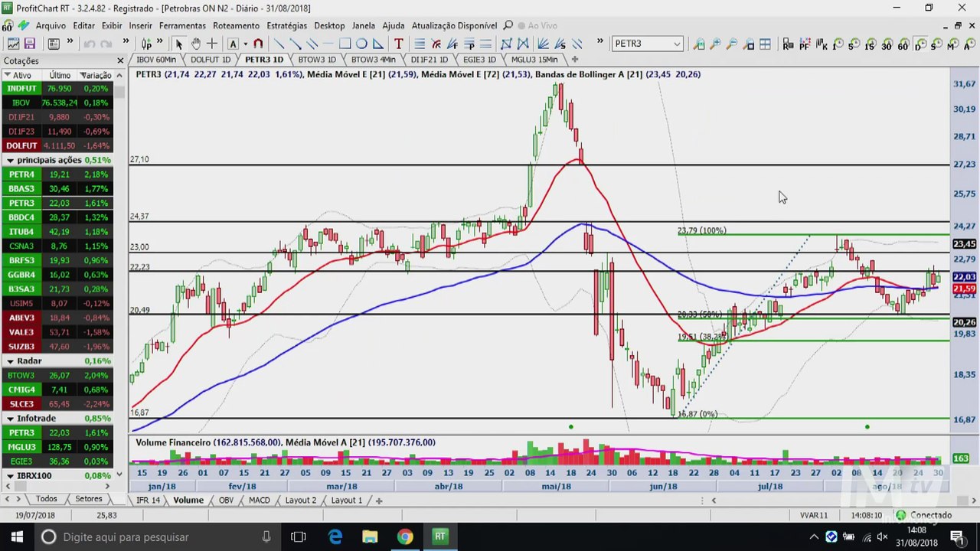
Task: Open the Estratégias menu
Action: tap(286, 25)
